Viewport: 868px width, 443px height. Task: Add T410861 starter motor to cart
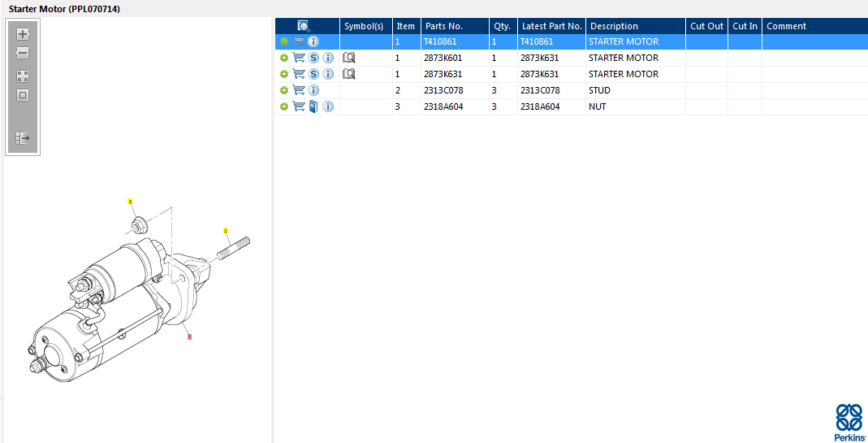coord(299,41)
